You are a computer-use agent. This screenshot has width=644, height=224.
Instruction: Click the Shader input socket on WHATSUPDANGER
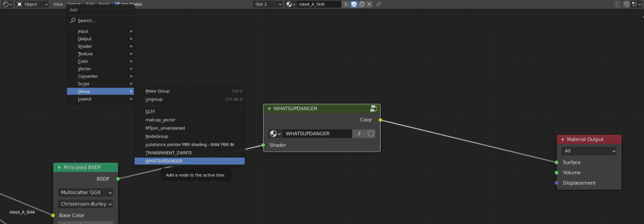coord(263,145)
